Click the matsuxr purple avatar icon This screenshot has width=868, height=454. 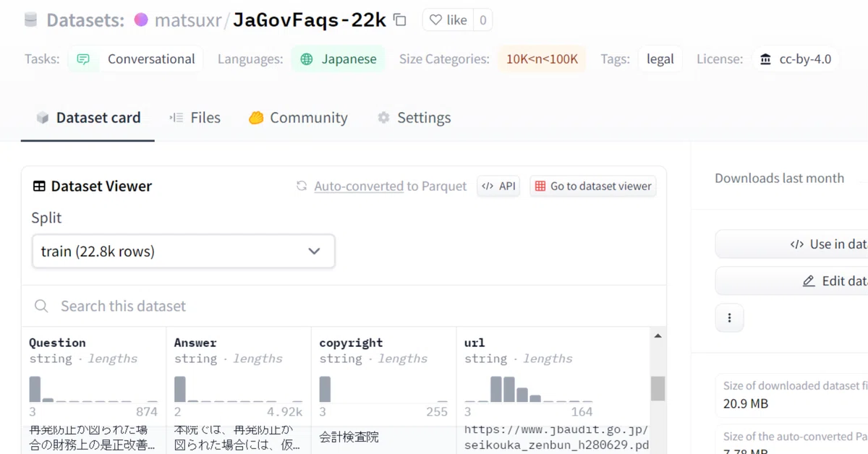point(141,20)
